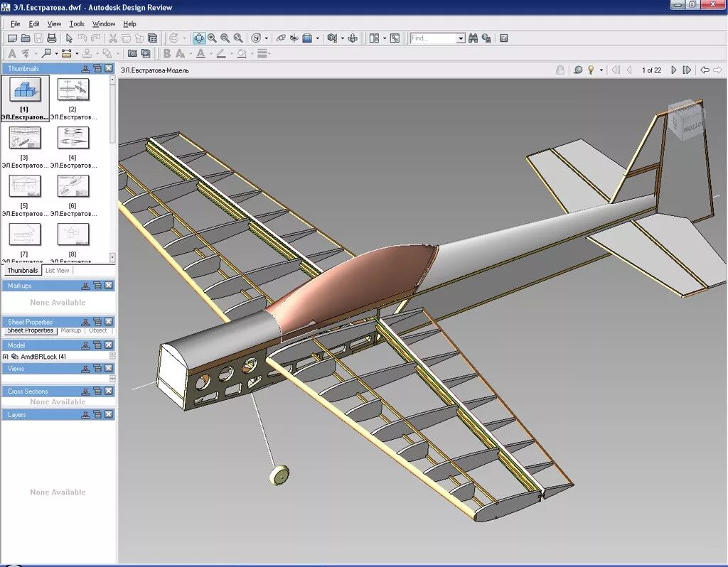Click the blue cube Standard Views icon
The image size is (728, 567).
tap(307, 38)
